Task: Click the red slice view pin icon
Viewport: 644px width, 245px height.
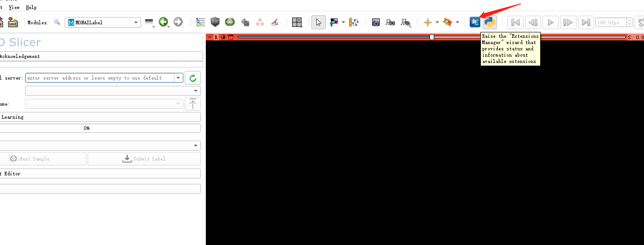Action: 209,37
